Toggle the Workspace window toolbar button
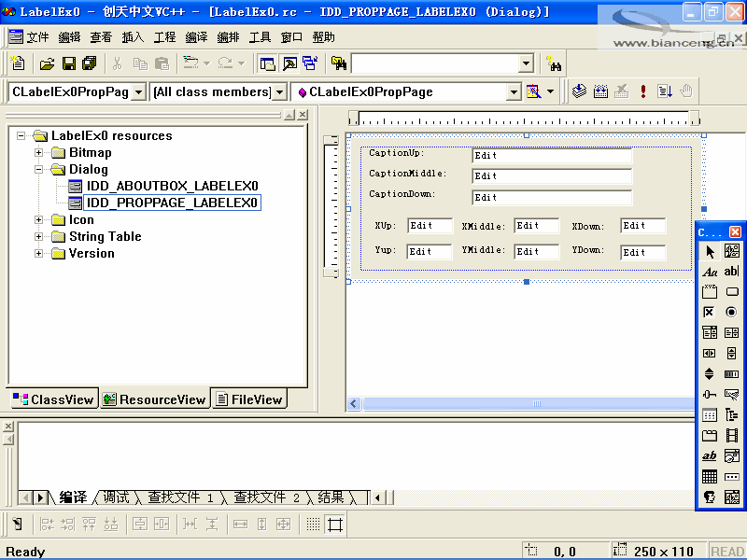Image resolution: width=747 pixels, height=560 pixels. click(x=268, y=63)
